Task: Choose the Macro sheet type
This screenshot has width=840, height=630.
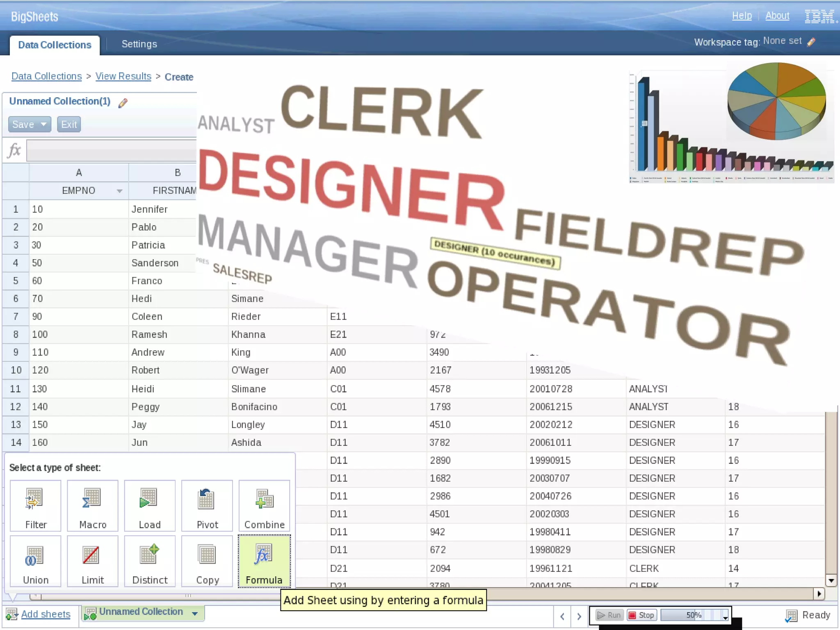Action: [93, 506]
